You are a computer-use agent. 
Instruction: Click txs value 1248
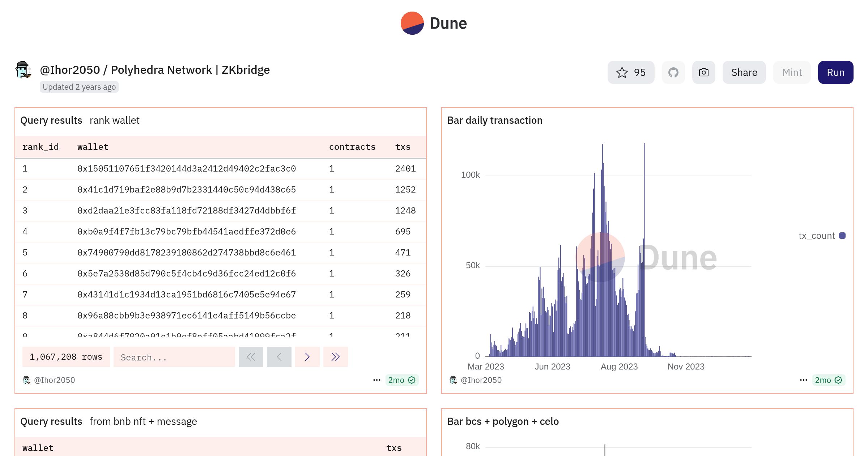(x=405, y=211)
